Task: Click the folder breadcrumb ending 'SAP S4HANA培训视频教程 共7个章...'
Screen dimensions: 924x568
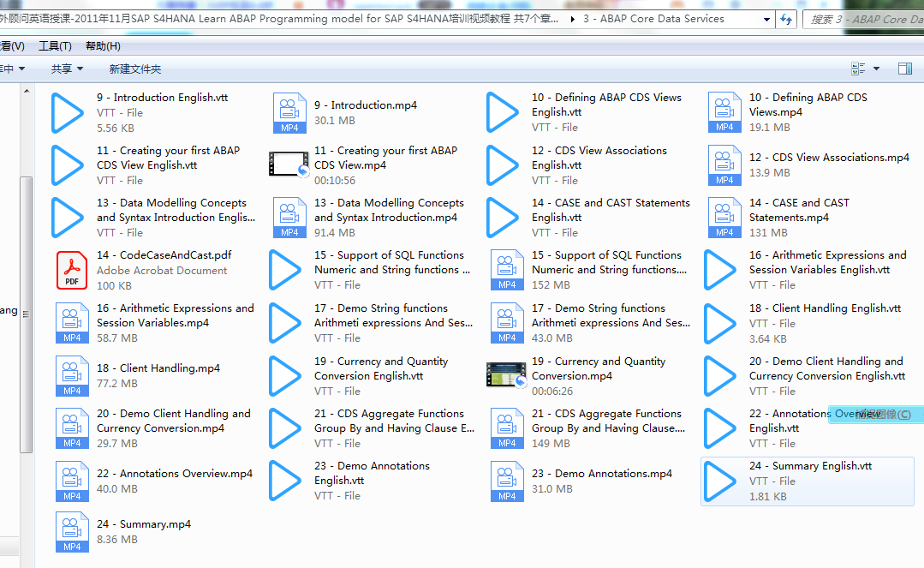Action: tap(279, 19)
